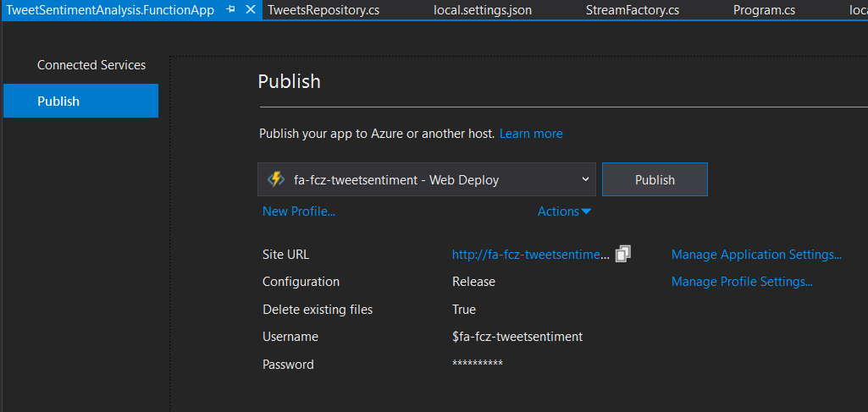Click the Configuration label
The width and height of the screenshot is (868, 412).
tap(301, 282)
